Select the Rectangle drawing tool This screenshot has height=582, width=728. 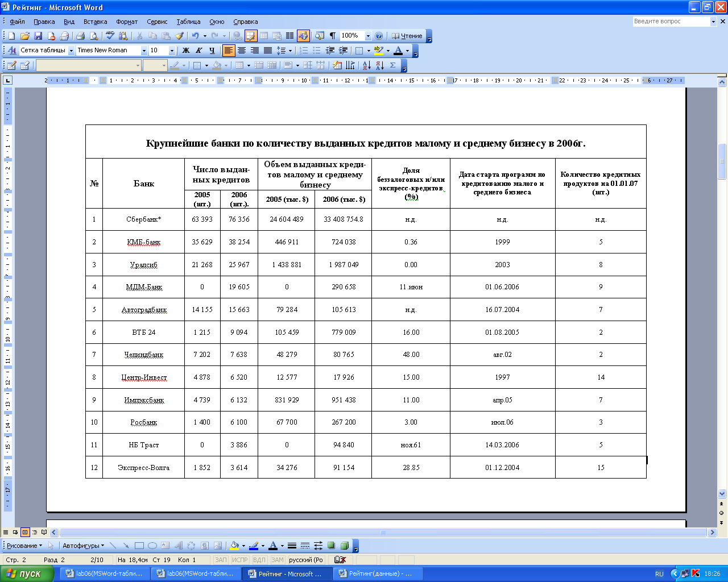139,546
